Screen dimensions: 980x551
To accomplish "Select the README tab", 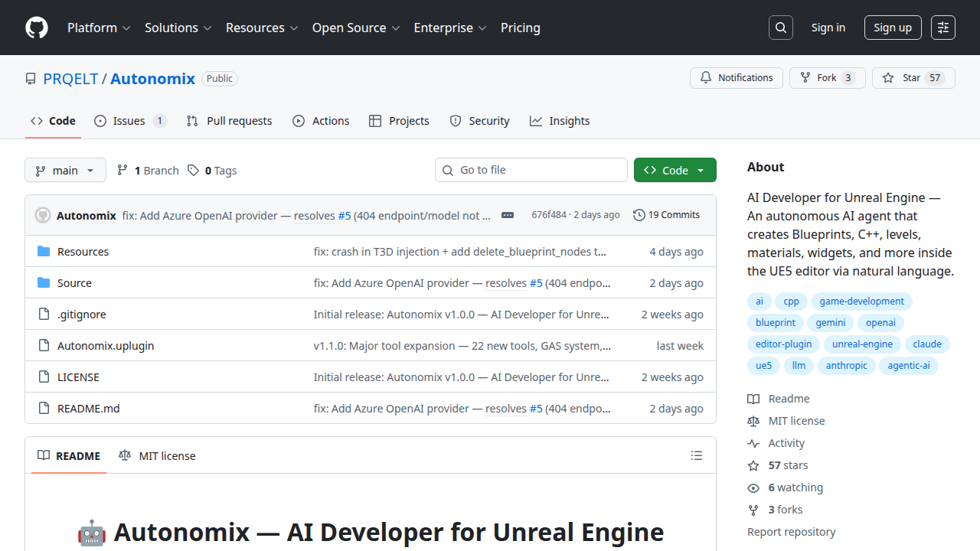I will [70, 455].
